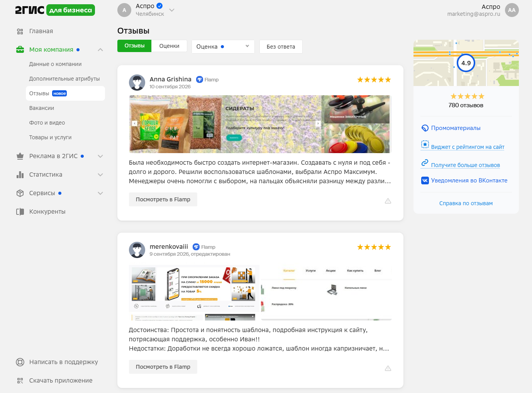Image resolution: width=532 pixels, height=393 pixels.
Task: Click merenkovaiii's avatar
Action: point(137,250)
